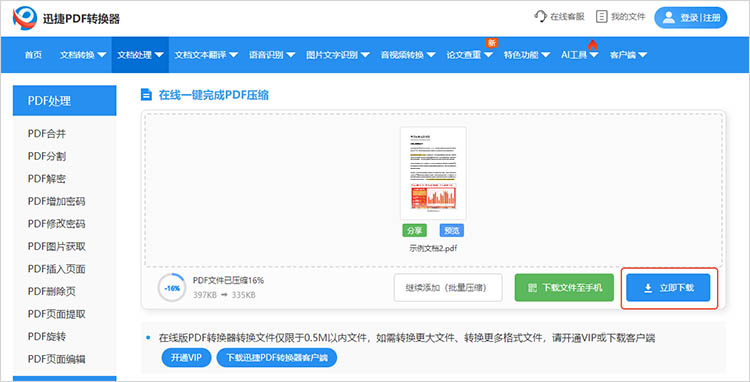
Task: Click the QR icon in 下载文件至手机
Action: coord(532,288)
